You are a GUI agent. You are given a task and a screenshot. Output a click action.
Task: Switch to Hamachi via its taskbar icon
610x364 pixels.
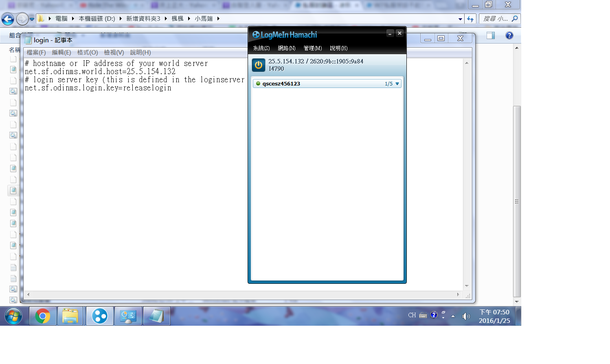100,316
